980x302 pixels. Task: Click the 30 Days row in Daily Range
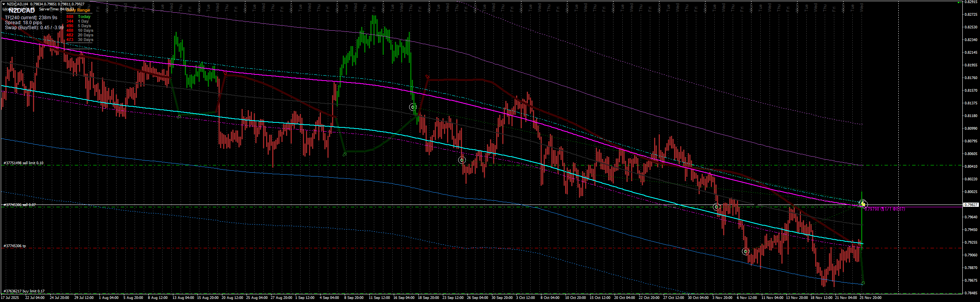[85, 40]
